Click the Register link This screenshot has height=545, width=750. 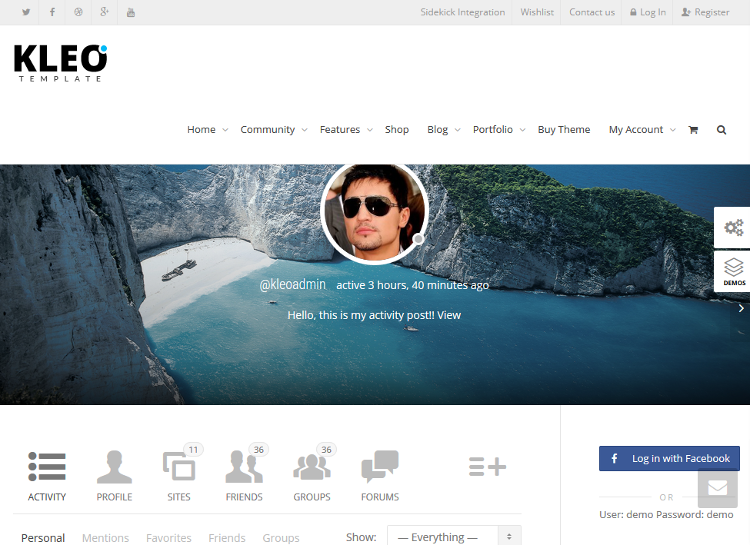[x=706, y=12]
